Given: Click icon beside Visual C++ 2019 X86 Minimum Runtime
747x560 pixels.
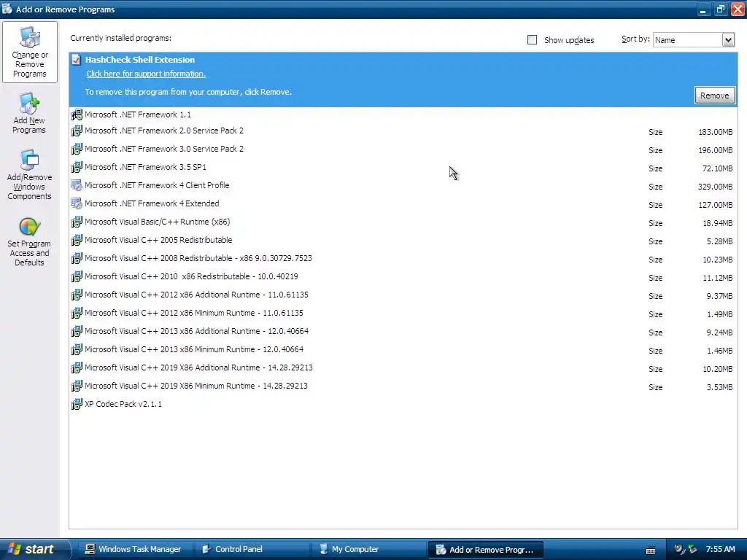Looking at the screenshot, I should pos(76,386).
